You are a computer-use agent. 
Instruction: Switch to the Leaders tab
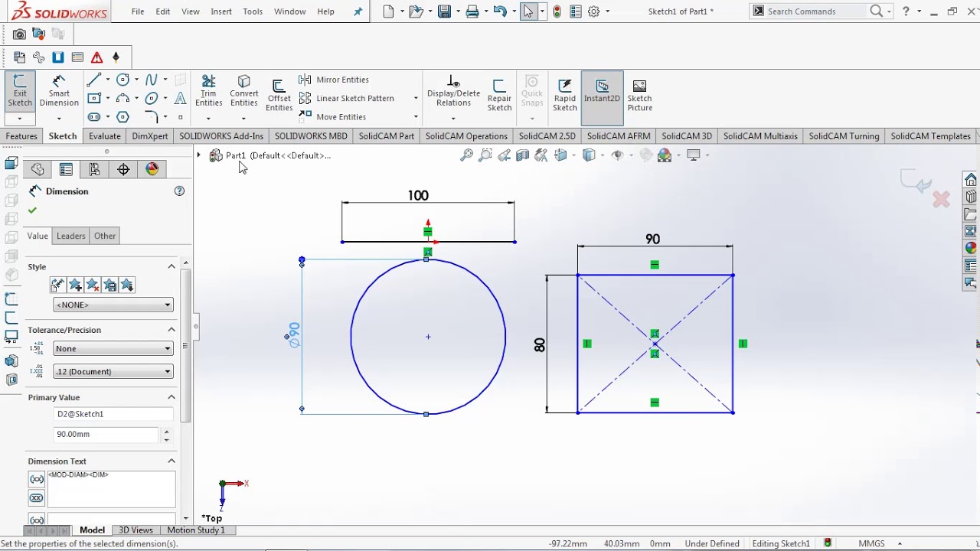coord(71,236)
